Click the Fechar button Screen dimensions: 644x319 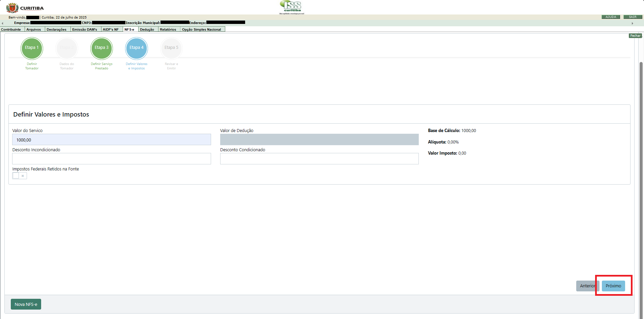point(635,36)
